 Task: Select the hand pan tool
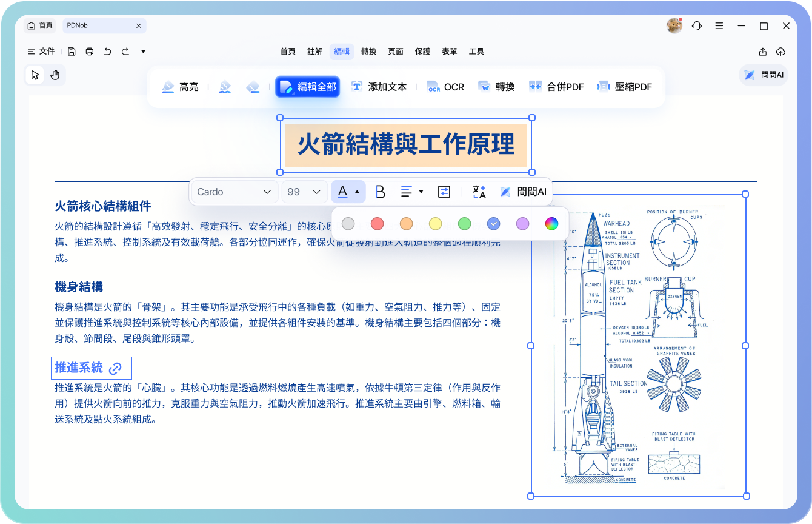[x=55, y=75]
